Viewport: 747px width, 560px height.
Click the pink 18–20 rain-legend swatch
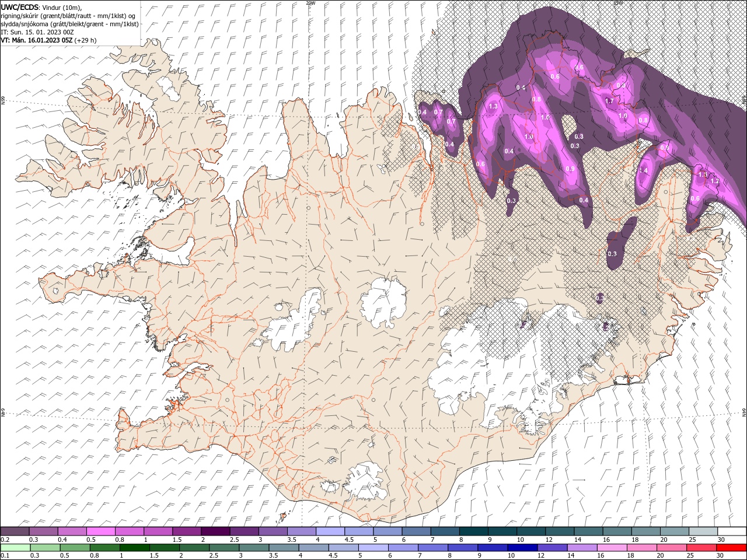(x=642, y=548)
